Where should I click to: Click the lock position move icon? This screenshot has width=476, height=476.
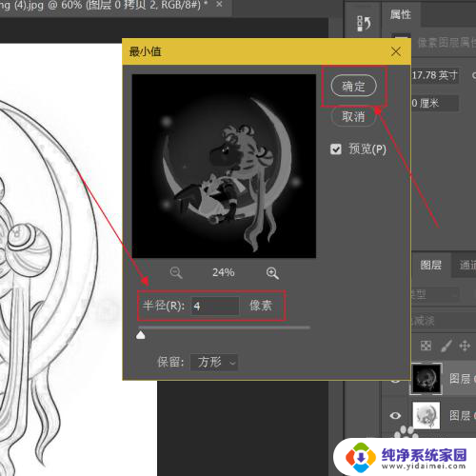point(465,346)
